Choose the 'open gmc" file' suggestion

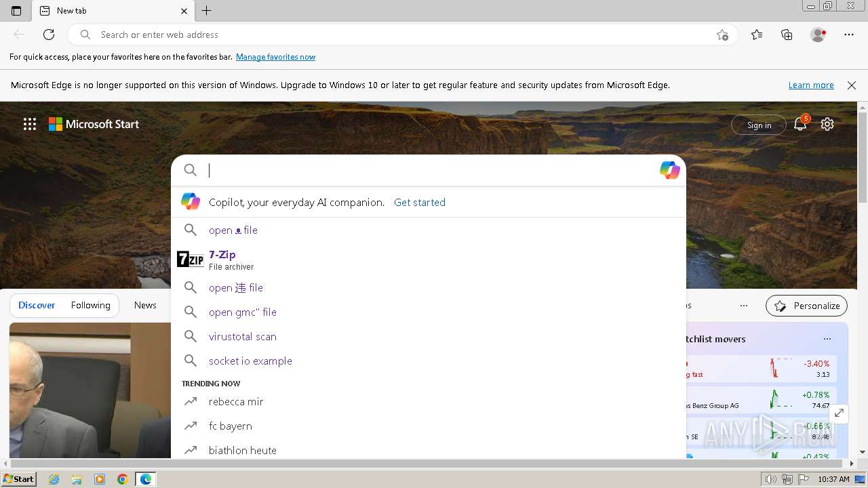[x=429, y=312]
